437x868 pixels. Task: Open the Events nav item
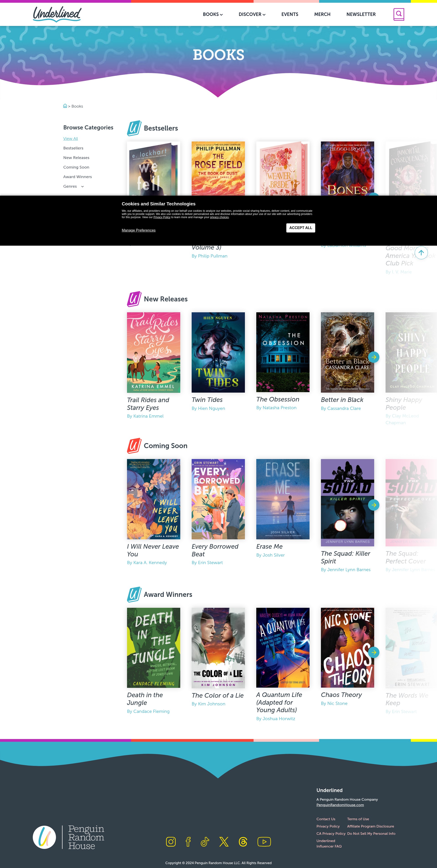coord(290,15)
